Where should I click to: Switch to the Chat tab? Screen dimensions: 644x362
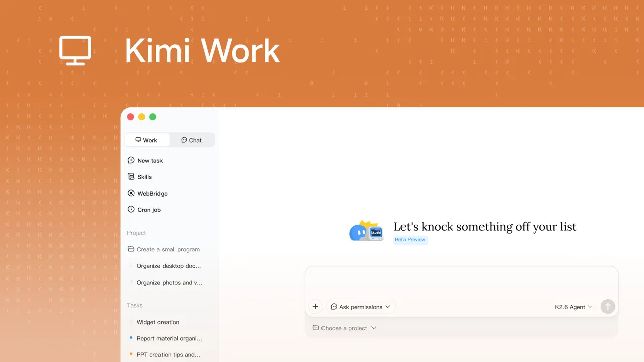192,140
